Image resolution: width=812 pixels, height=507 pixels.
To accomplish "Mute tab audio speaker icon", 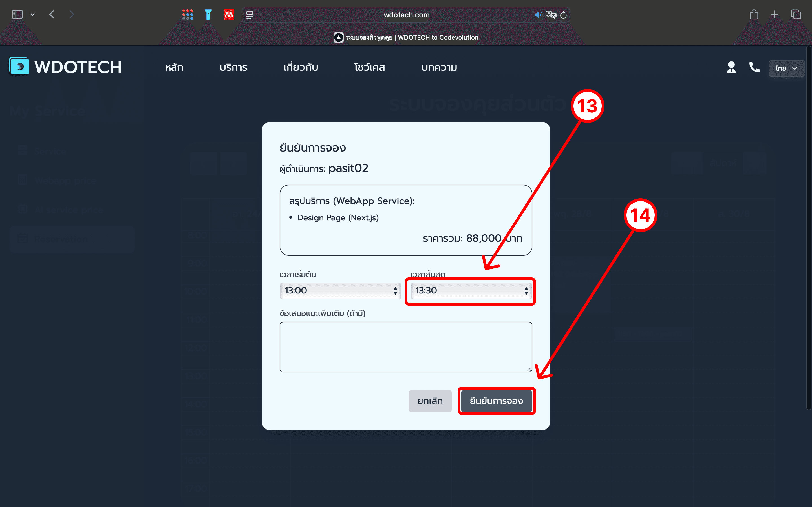I will tap(538, 15).
